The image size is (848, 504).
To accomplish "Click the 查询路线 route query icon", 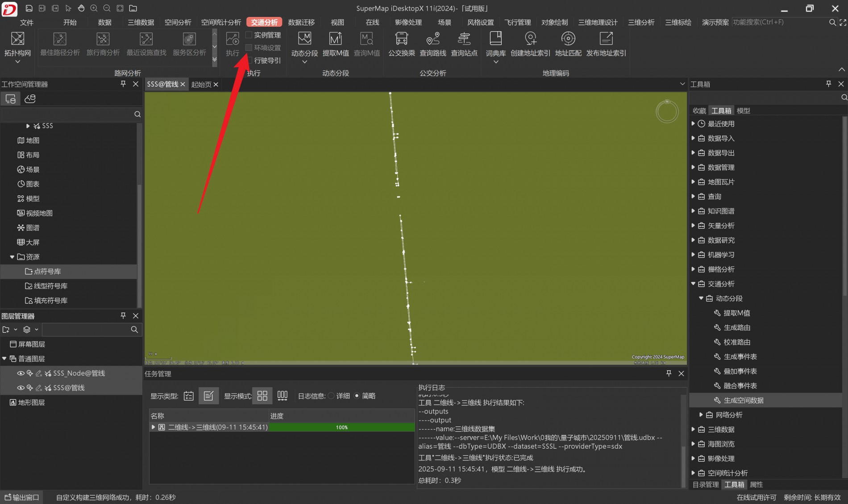I will pyautogui.click(x=432, y=40).
